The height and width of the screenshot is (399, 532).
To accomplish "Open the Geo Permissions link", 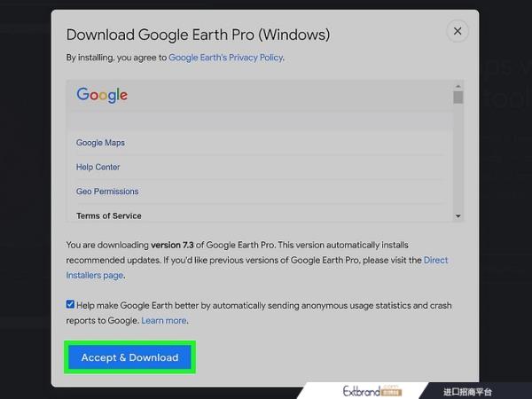I will point(107,192).
